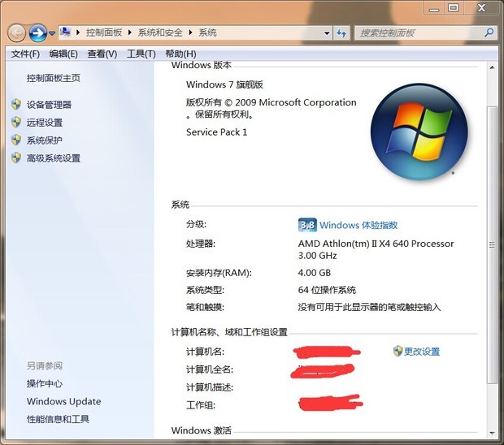Select 系统 in the address breadcrumb

click(x=207, y=32)
